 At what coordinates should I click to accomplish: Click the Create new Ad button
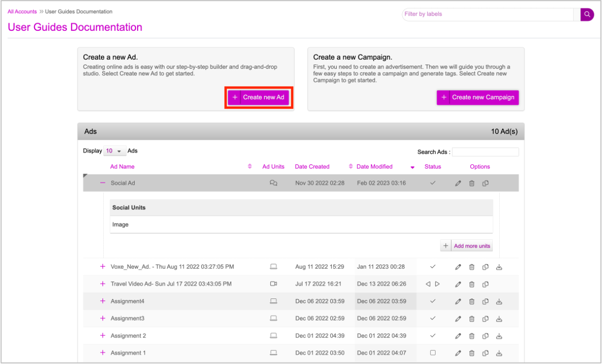click(258, 97)
